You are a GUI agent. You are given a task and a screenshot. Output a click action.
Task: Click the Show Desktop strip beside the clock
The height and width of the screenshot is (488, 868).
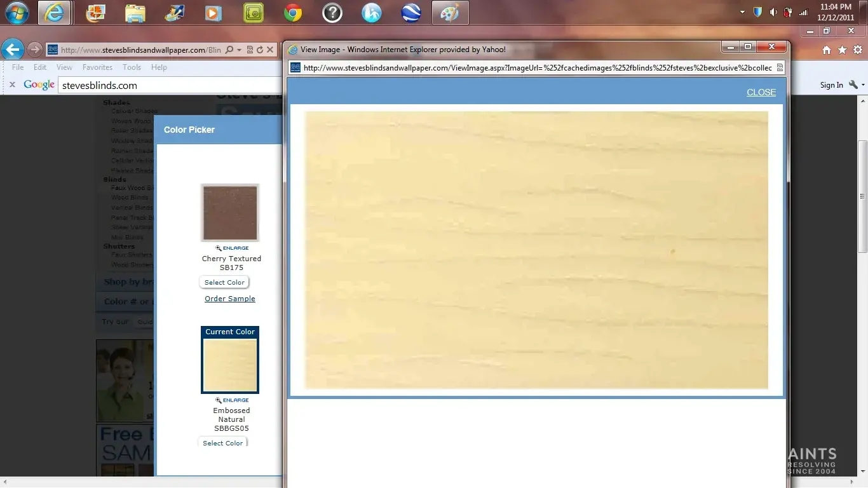(x=863, y=12)
